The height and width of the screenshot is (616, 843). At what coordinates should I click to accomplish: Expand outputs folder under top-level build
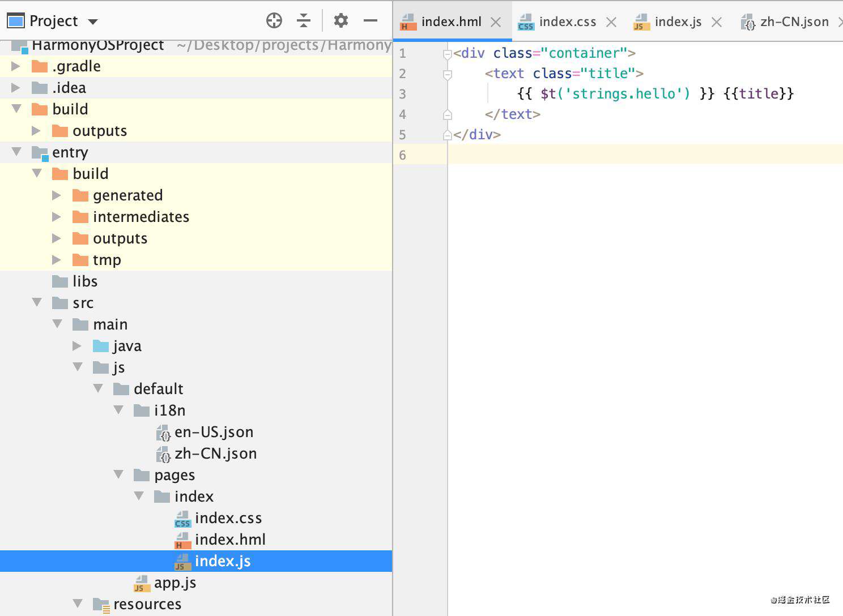[x=36, y=131]
